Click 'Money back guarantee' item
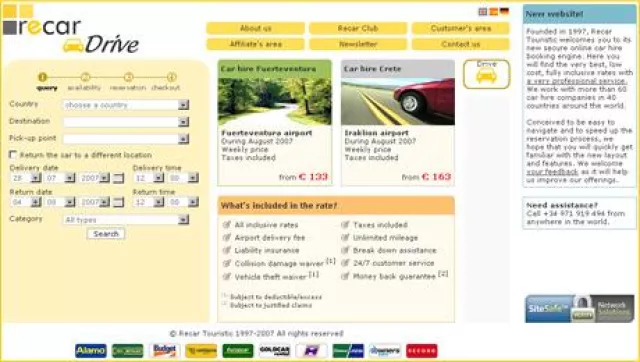The height and width of the screenshot is (362, 640). 394,277
